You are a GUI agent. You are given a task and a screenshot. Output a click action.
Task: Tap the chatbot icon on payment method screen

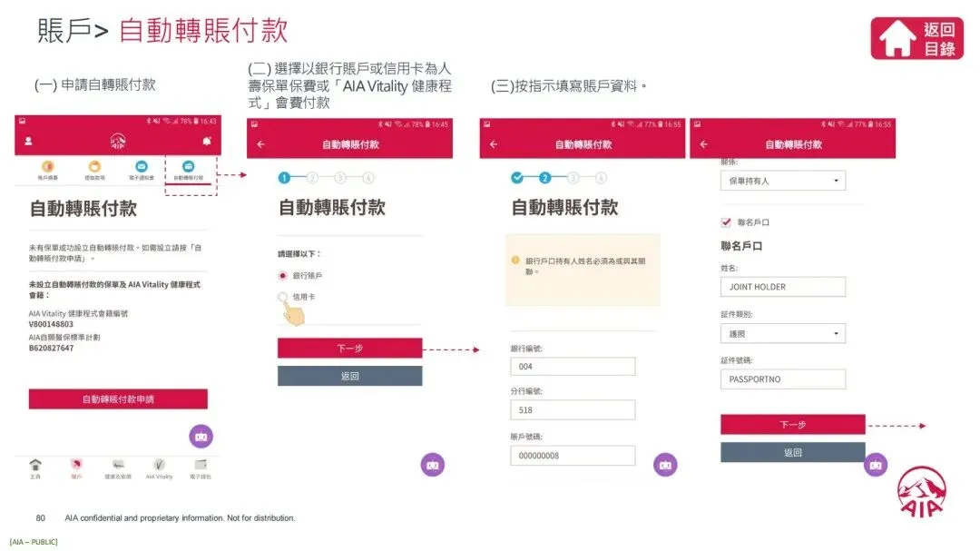(433, 465)
